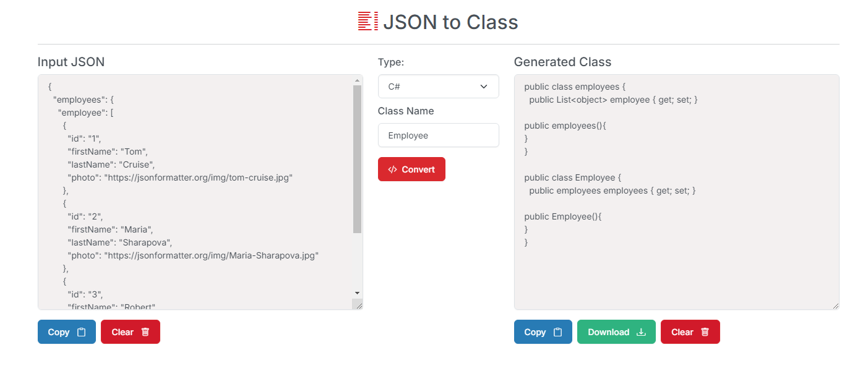Click the chevron arrow in Type selector
Image resolution: width=868 pixels, height=384 pixels.
[x=484, y=87]
